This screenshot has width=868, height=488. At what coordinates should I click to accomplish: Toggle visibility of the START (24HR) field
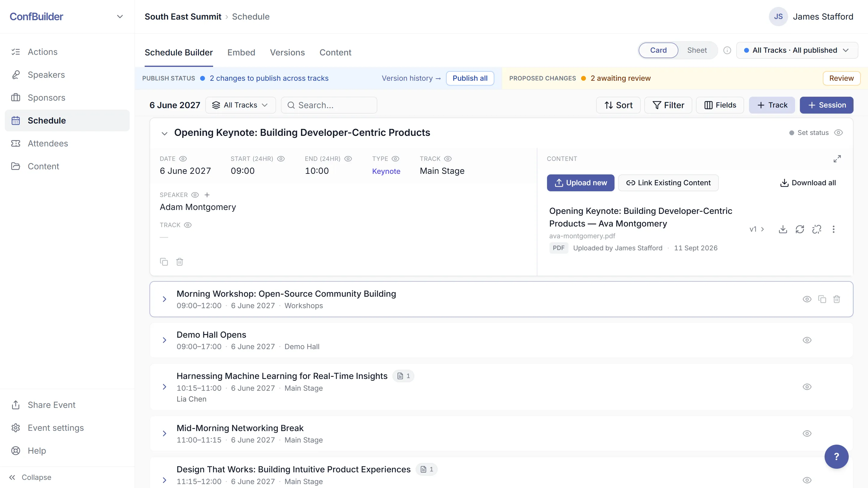[281, 159]
